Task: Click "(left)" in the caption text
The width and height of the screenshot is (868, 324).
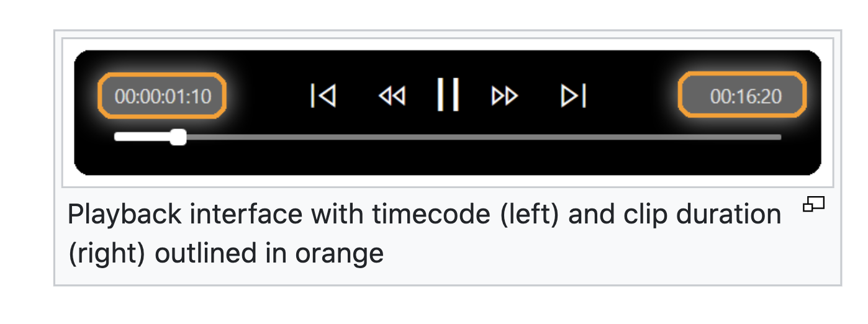Action: click(536, 215)
